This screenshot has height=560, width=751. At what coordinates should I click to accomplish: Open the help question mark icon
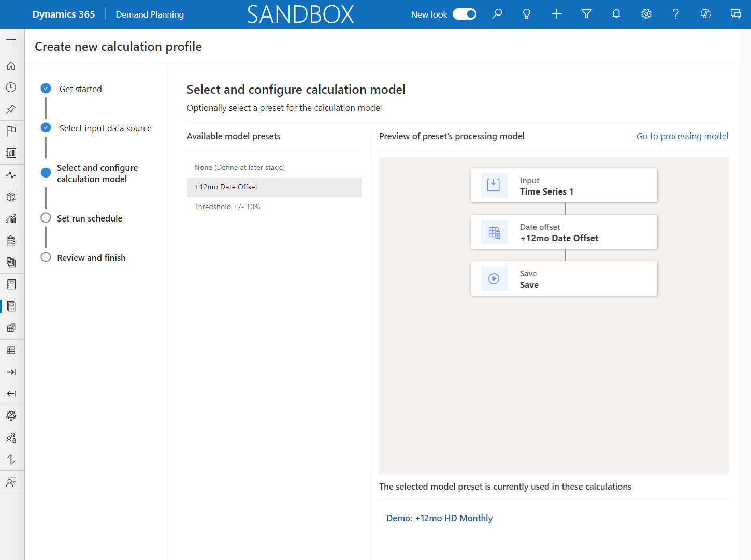coord(676,14)
